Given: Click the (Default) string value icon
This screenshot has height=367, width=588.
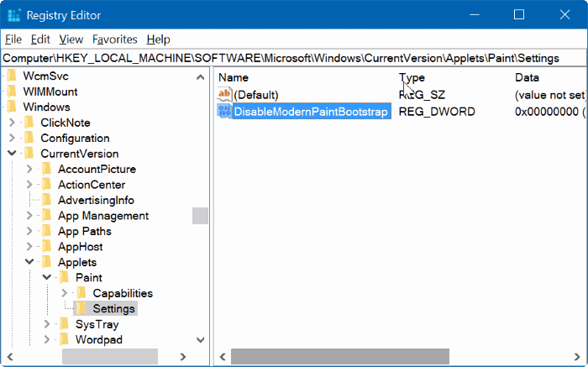Looking at the screenshot, I should pos(224,94).
